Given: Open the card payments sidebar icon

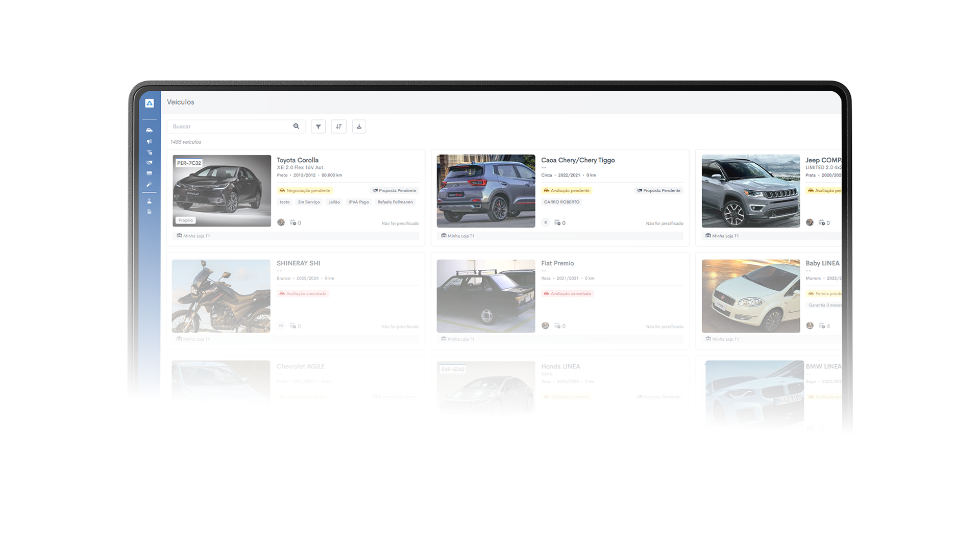Looking at the screenshot, I should [149, 173].
